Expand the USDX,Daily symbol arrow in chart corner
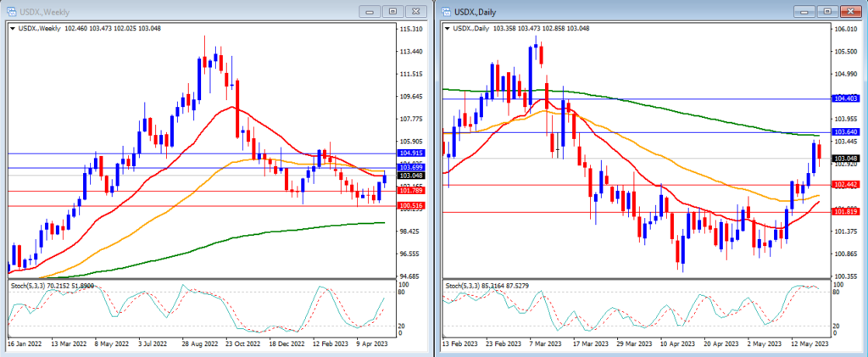 [x=447, y=30]
